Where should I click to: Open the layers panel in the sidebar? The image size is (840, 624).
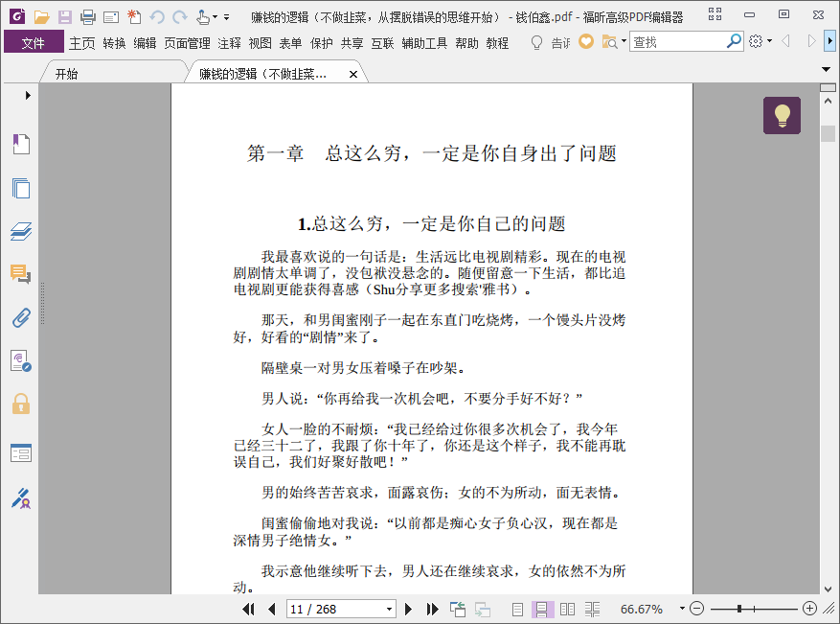21,231
